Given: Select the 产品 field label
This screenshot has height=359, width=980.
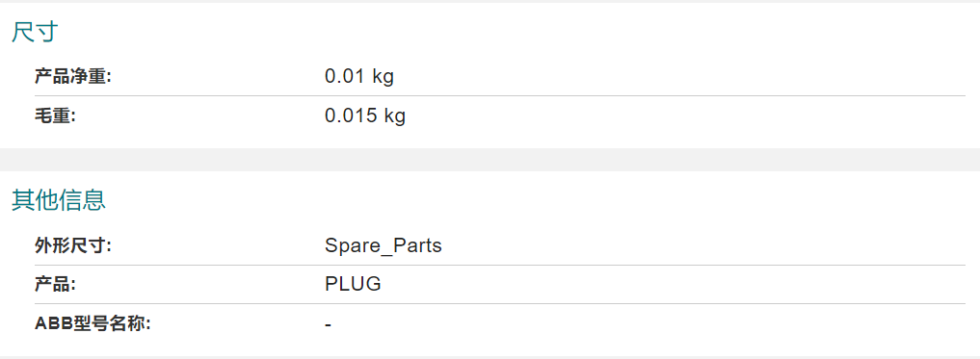Looking at the screenshot, I should pyautogui.click(x=54, y=285).
